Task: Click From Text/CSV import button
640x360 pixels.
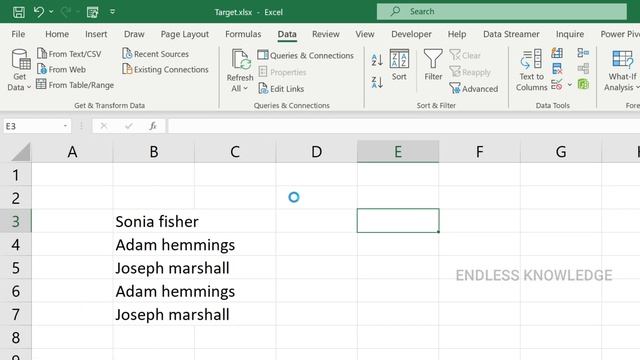Action: click(69, 54)
